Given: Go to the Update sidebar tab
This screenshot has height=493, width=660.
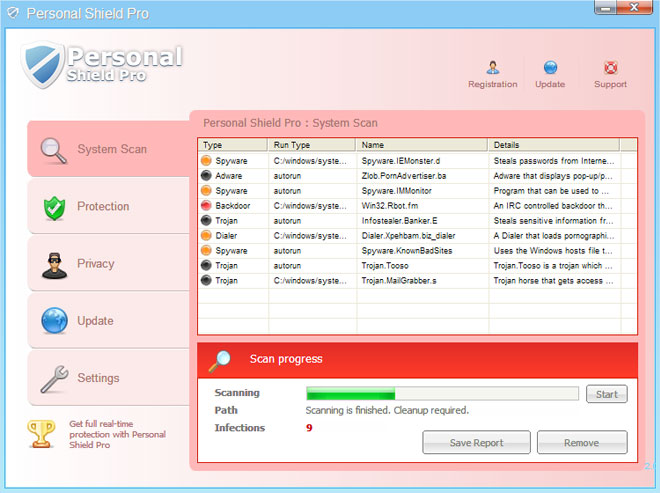Looking at the screenshot, I should coord(109,321).
